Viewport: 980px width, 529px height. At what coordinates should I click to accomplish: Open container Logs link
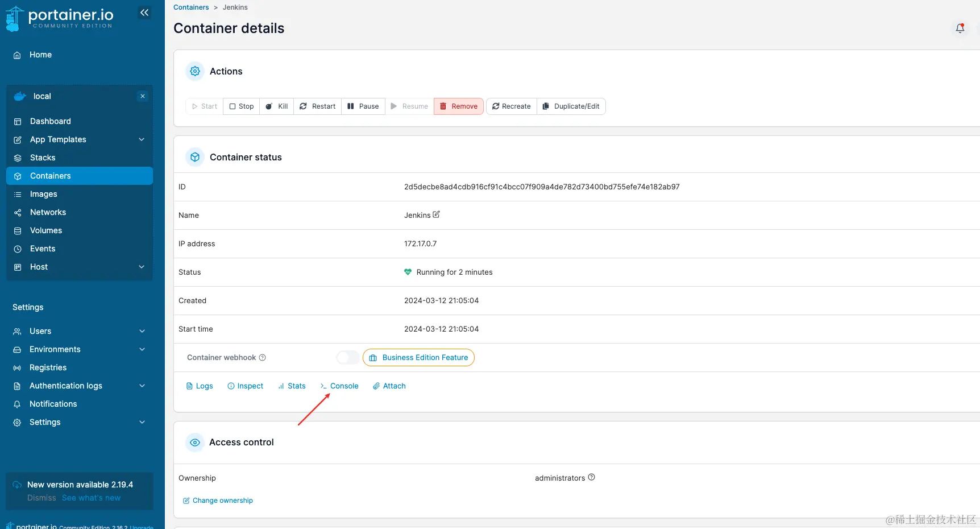(200, 386)
